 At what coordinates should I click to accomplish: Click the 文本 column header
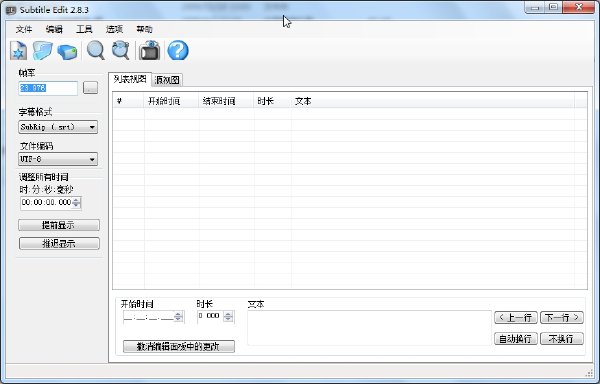tap(432, 101)
